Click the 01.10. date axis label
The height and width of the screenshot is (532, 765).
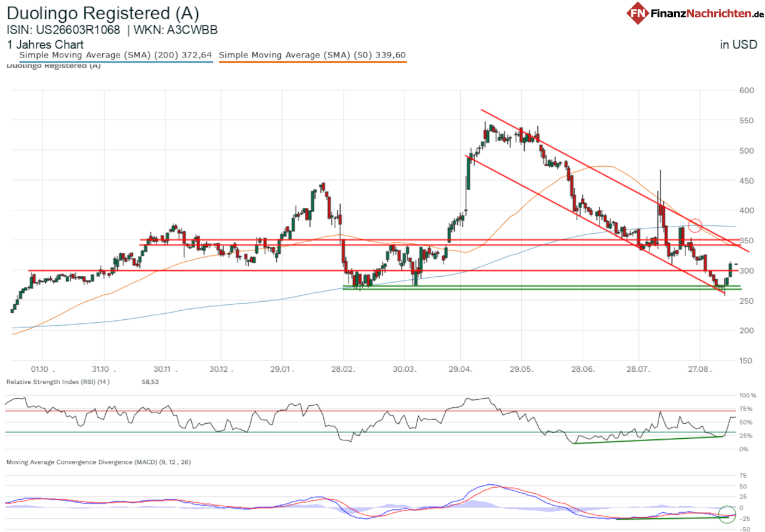(x=42, y=369)
